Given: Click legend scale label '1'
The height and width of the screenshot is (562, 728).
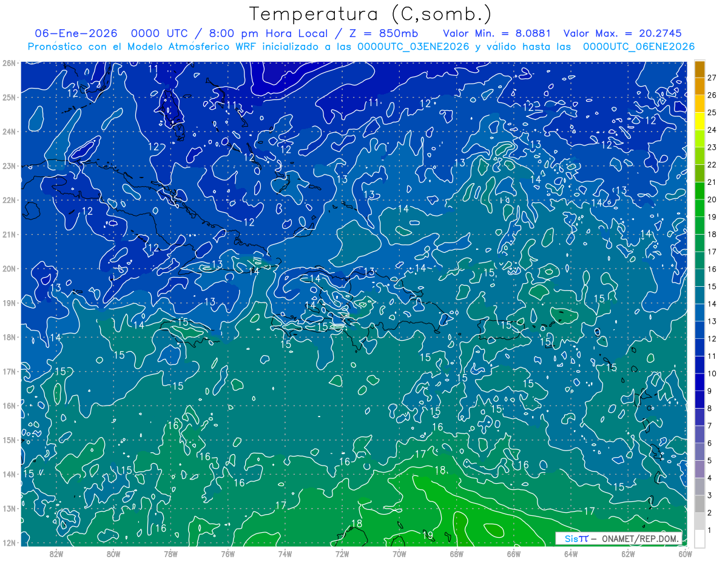Looking at the screenshot, I should point(710,530).
